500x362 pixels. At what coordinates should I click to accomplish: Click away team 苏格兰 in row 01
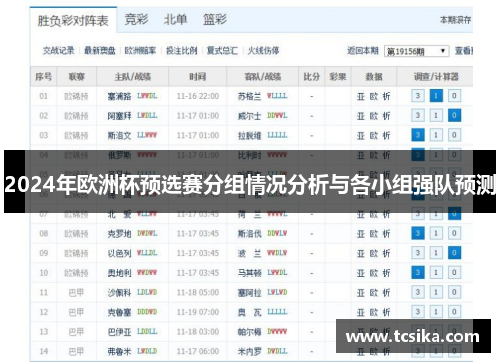[249, 96]
